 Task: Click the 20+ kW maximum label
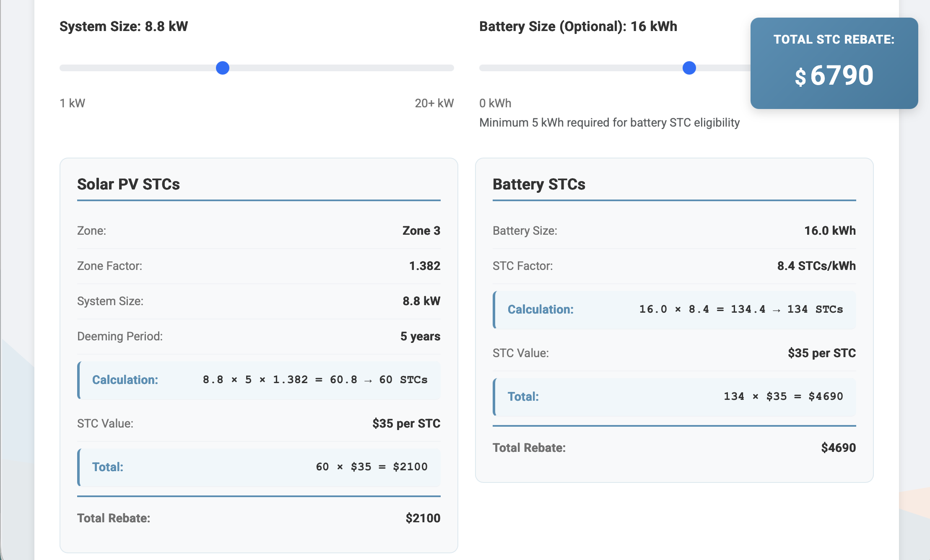tap(434, 103)
